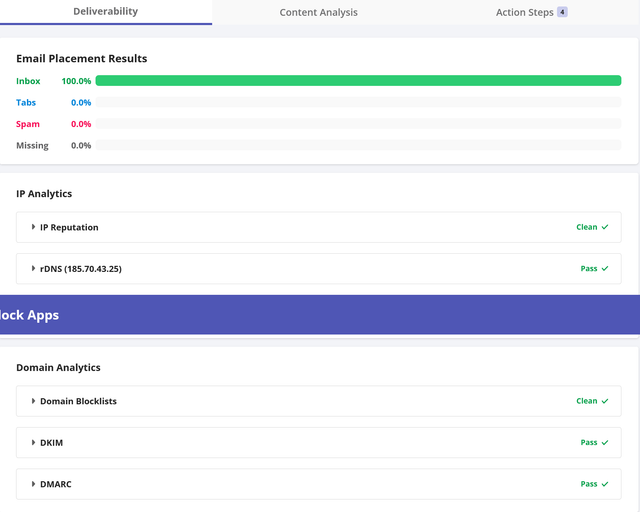Click the rDNS Pass checkmark icon

click(x=605, y=269)
